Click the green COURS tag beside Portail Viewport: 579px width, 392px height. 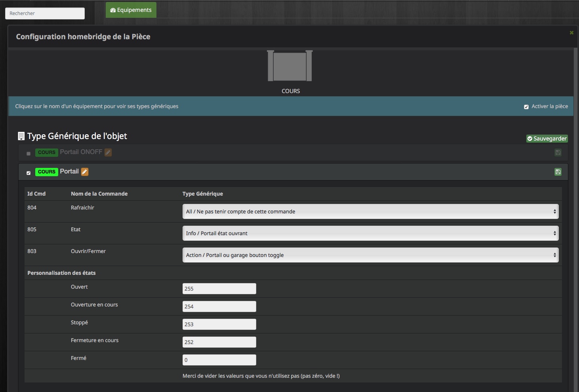pyautogui.click(x=47, y=172)
